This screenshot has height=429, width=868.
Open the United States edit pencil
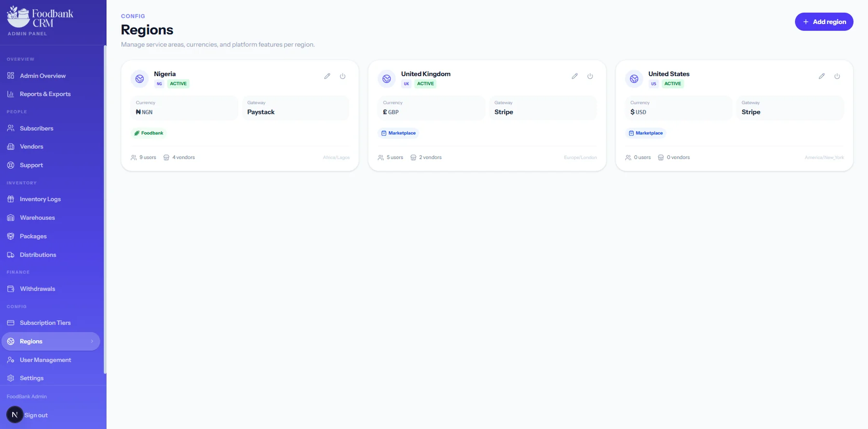click(x=822, y=76)
